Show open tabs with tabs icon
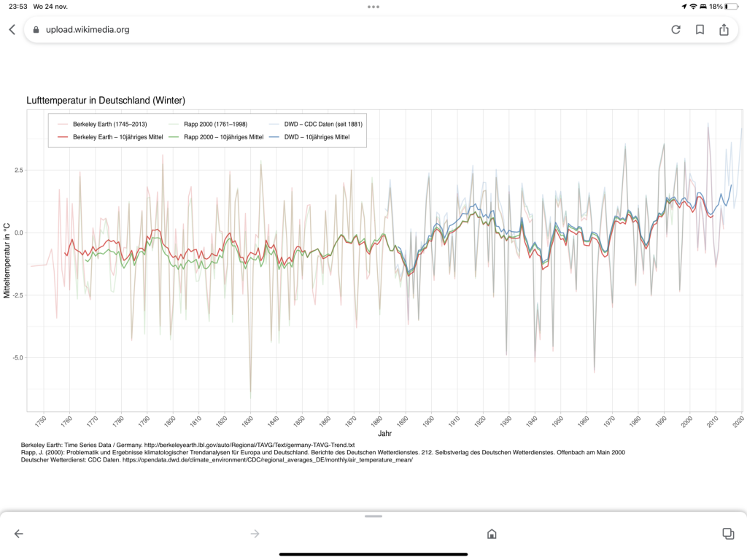 (x=728, y=534)
